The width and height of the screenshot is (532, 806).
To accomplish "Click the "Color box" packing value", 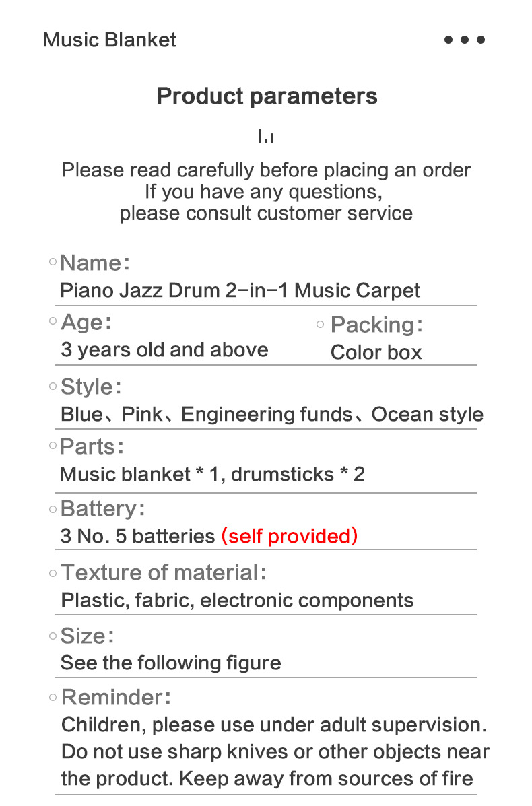I will coord(376,352).
